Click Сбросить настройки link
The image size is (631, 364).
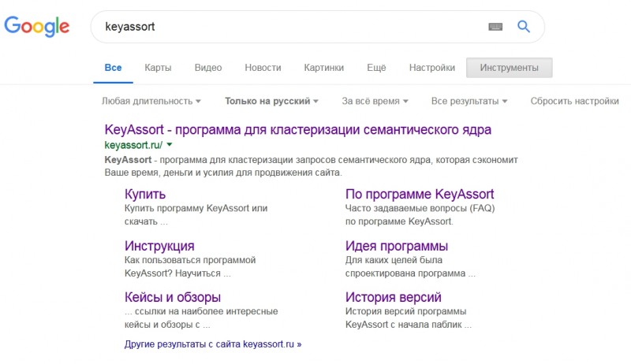tap(574, 101)
